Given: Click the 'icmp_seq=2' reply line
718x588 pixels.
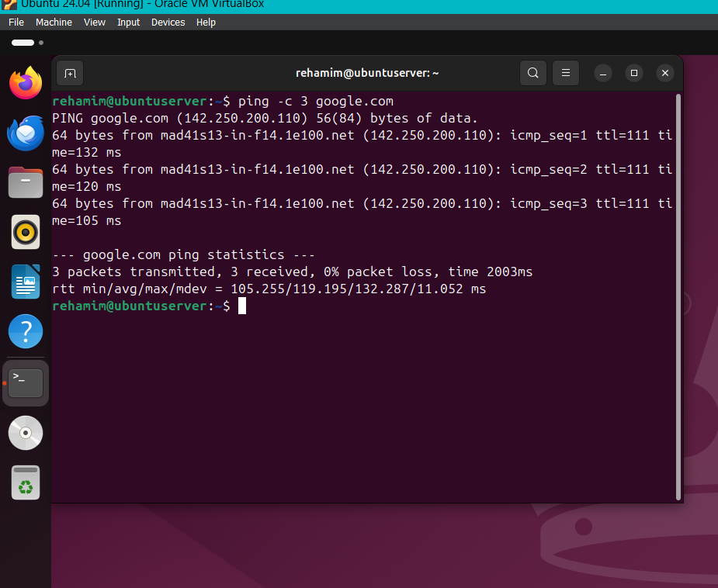Looking at the screenshot, I should pos(362,170).
